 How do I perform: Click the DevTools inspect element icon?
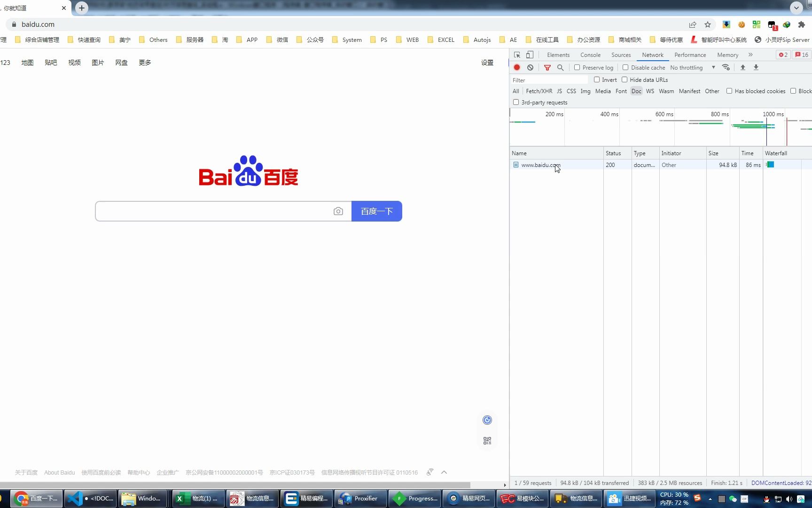[x=517, y=55]
